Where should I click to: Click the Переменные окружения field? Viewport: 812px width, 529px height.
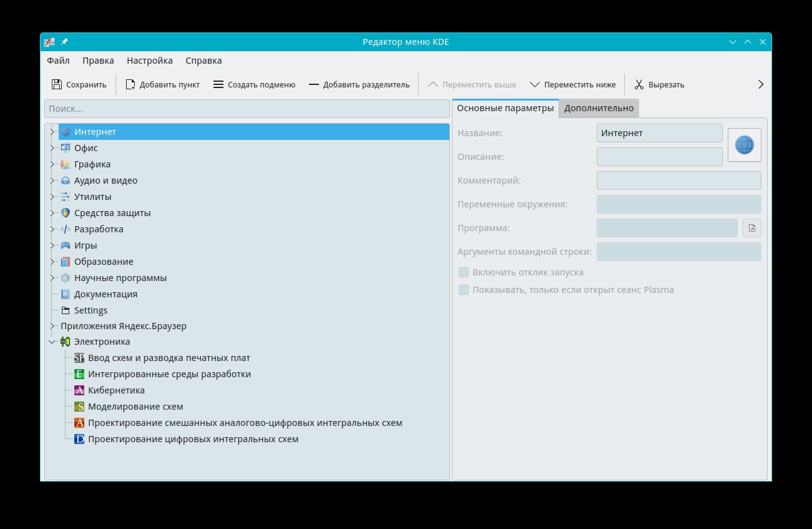click(x=679, y=204)
